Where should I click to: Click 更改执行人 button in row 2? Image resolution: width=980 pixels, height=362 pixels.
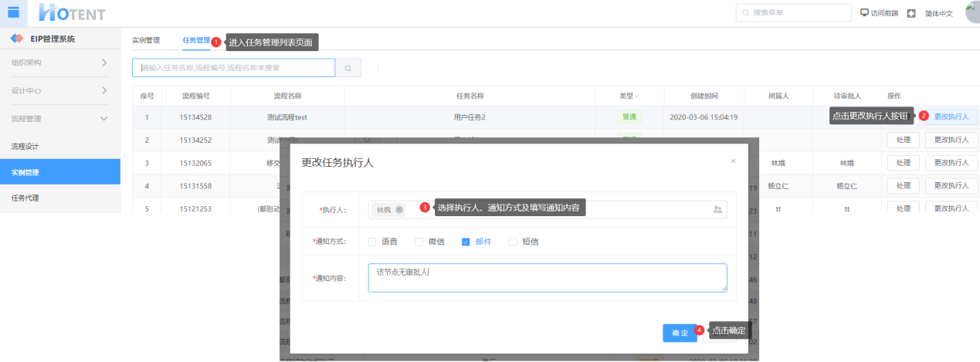[951, 140]
